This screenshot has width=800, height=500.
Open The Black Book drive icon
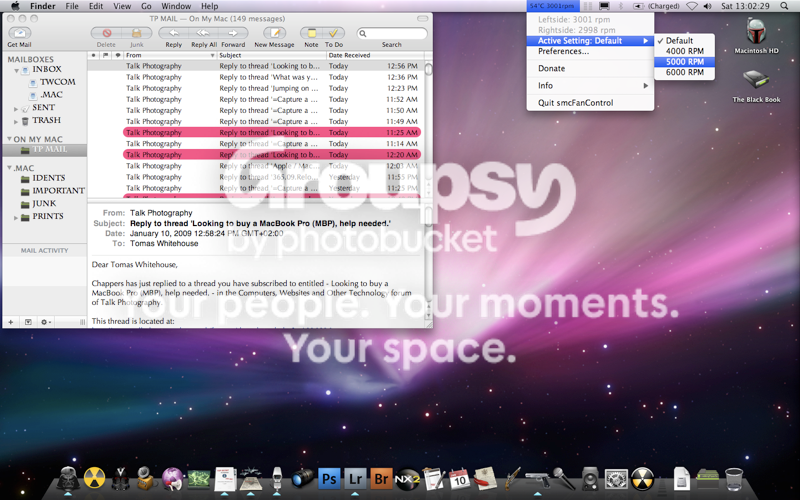[x=756, y=81]
